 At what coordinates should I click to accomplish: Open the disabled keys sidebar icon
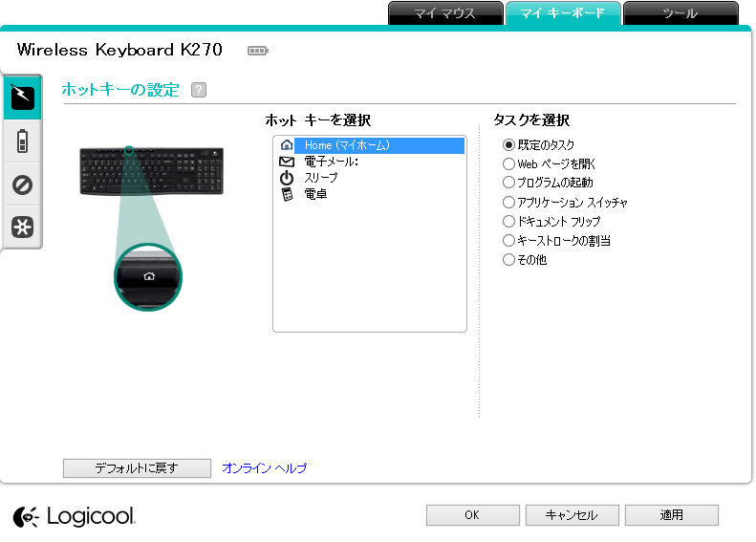coord(22,184)
